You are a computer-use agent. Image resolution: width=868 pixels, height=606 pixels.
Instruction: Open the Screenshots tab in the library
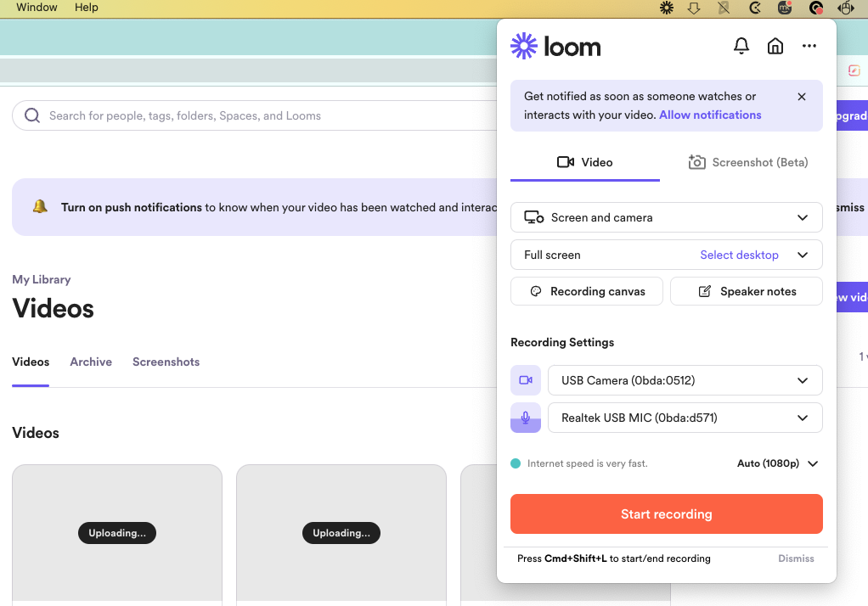pyautogui.click(x=166, y=362)
